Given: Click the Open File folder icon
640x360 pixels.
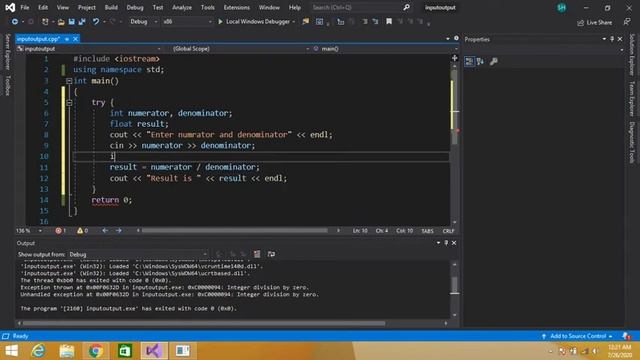Looking at the screenshot, I should coord(61,22).
